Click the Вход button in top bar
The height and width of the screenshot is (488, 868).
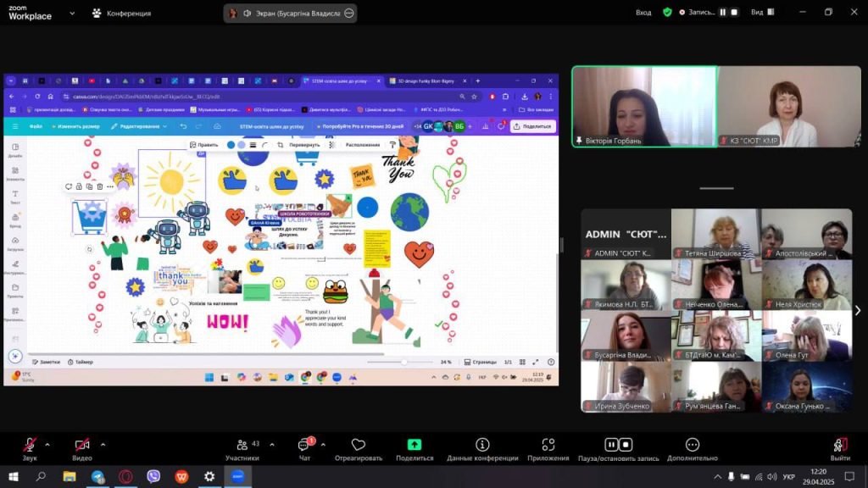click(x=643, y=12)
